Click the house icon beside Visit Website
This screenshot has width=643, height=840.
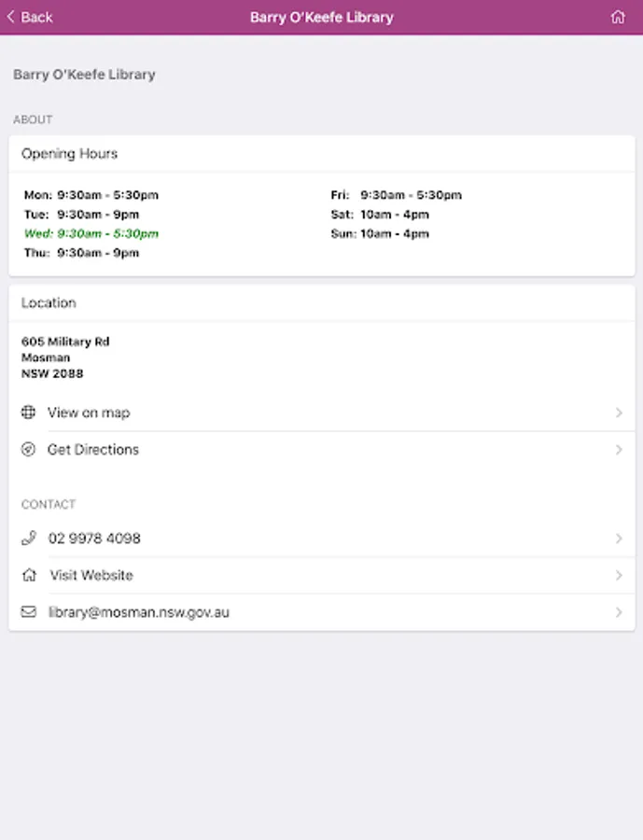(29, 576)
